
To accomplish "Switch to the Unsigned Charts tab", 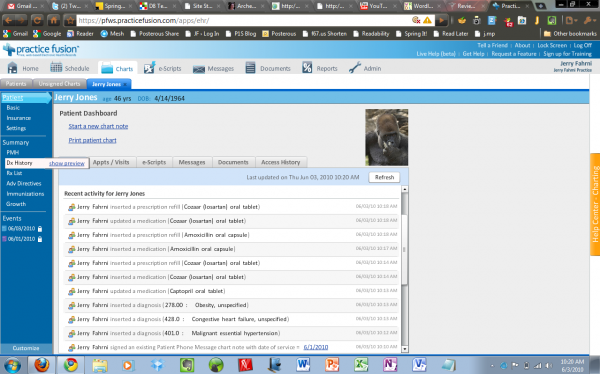I will tap(59, 83).
